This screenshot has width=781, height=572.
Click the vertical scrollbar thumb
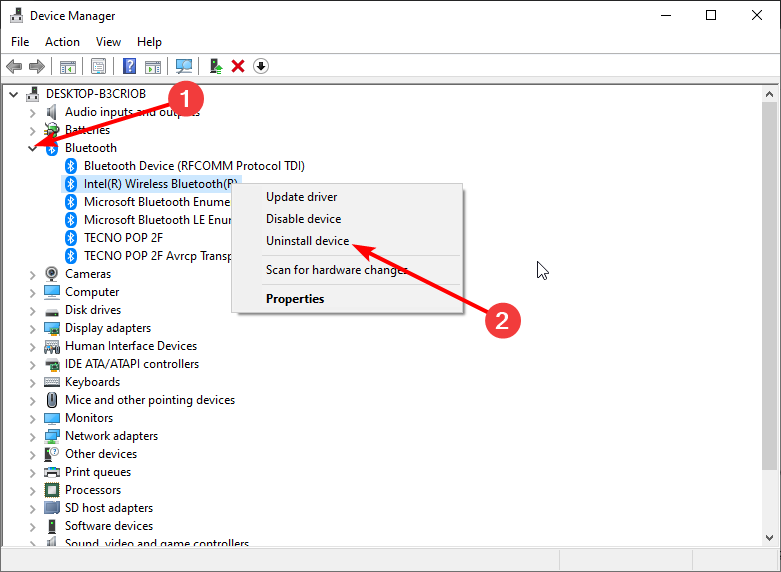[x=770, y=285]
